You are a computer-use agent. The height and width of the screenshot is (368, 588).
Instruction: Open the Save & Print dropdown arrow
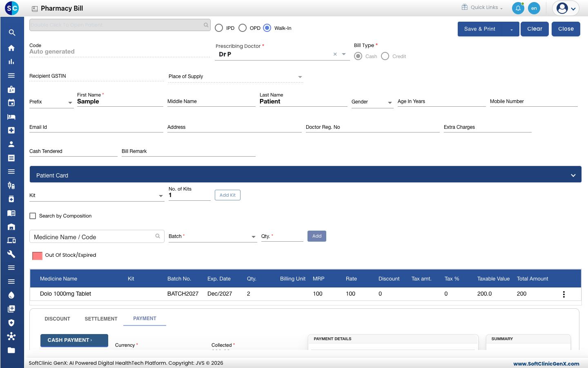tap(511, 29)
